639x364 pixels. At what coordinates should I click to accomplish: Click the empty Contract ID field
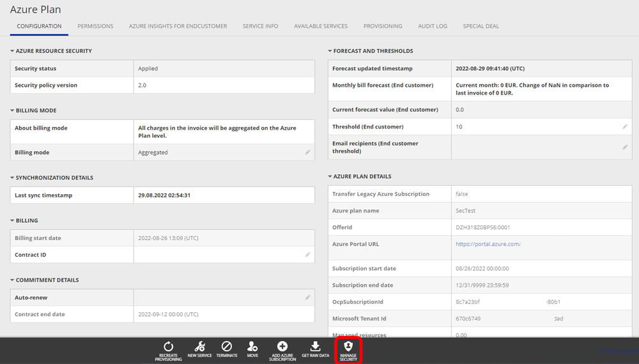(224, 254)
